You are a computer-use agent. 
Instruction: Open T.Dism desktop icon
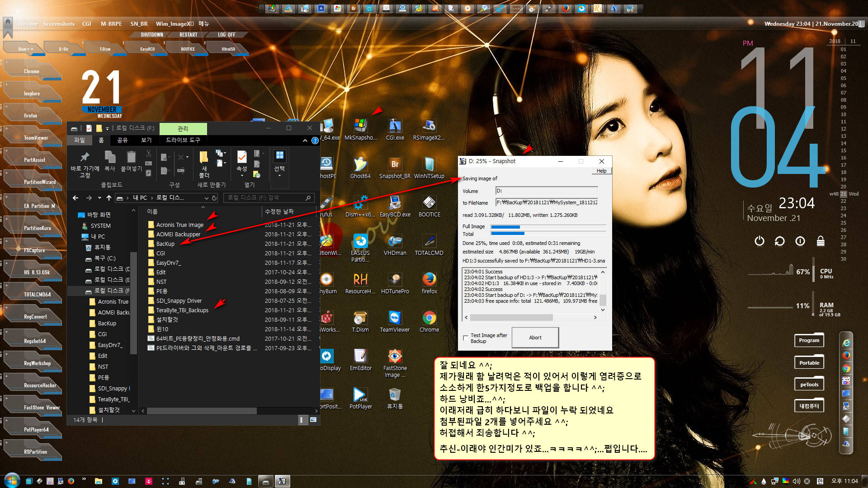(360, 321)
